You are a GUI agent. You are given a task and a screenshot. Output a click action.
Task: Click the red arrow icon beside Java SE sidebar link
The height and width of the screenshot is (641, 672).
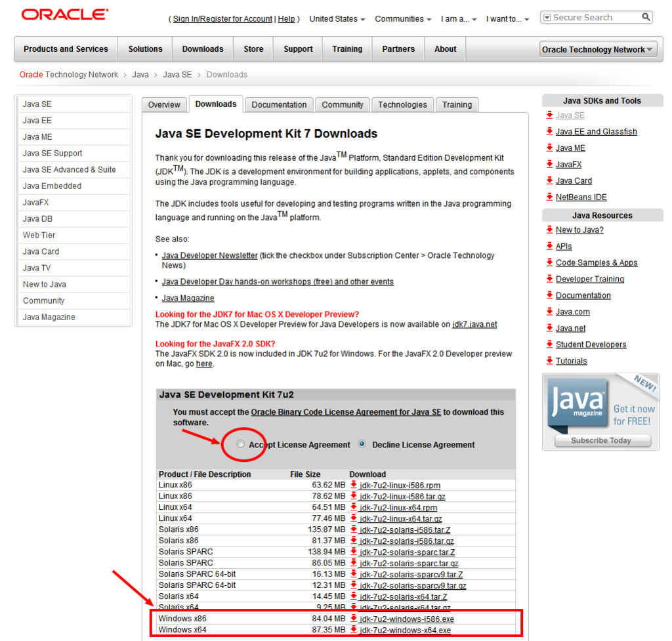(x=550, y=115)
